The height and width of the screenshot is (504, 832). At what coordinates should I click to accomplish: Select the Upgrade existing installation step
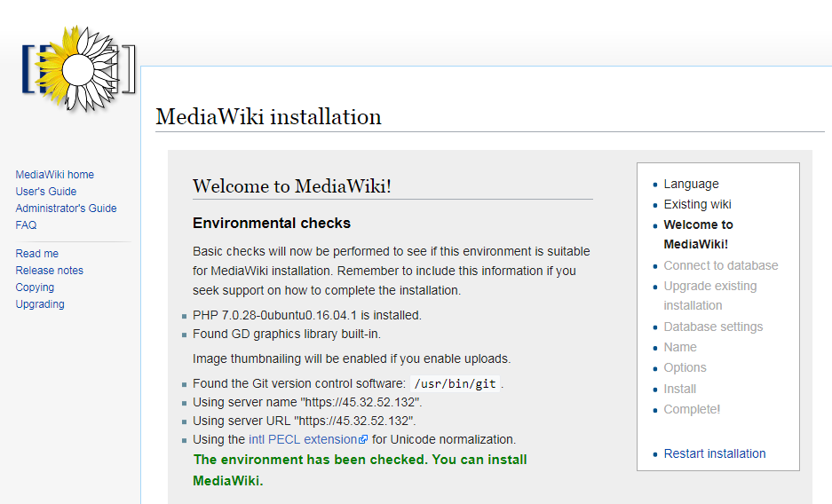click(710, 295)
